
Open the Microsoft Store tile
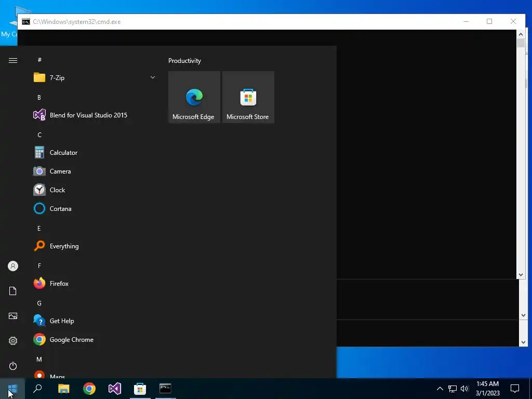coord(248,97)
